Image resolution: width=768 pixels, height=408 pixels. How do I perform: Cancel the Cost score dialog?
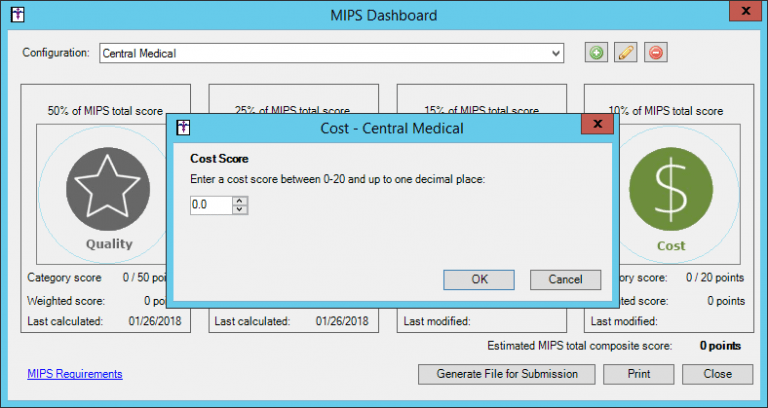pyautogui.click(x=565, y=280)
